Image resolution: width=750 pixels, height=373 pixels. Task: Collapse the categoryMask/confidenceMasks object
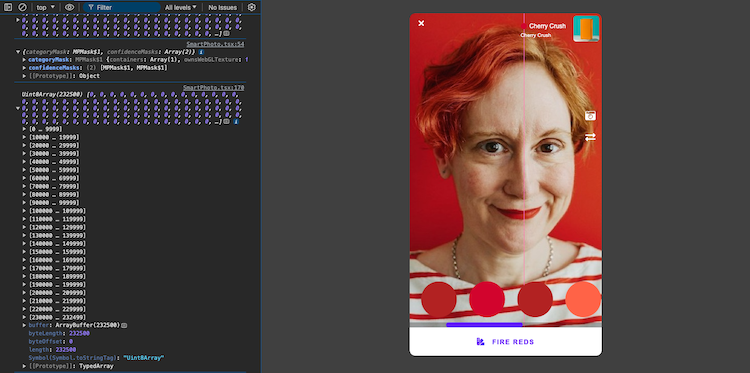click(18, 52)
